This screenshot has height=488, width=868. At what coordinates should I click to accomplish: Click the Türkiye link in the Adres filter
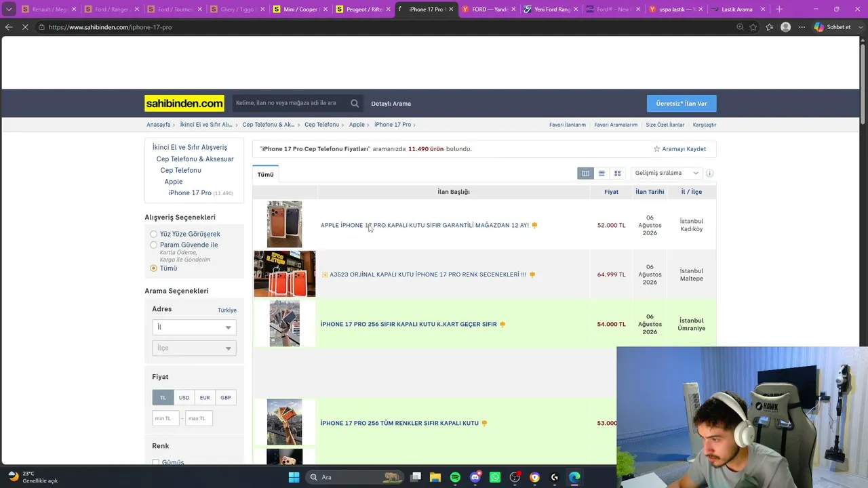click(x=227, y=310)
